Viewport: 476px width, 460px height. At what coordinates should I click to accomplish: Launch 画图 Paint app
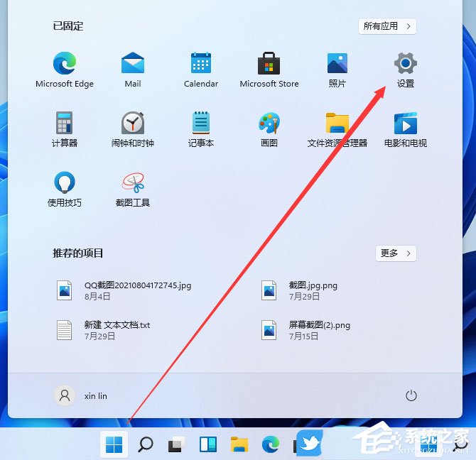tap(269, 129)
